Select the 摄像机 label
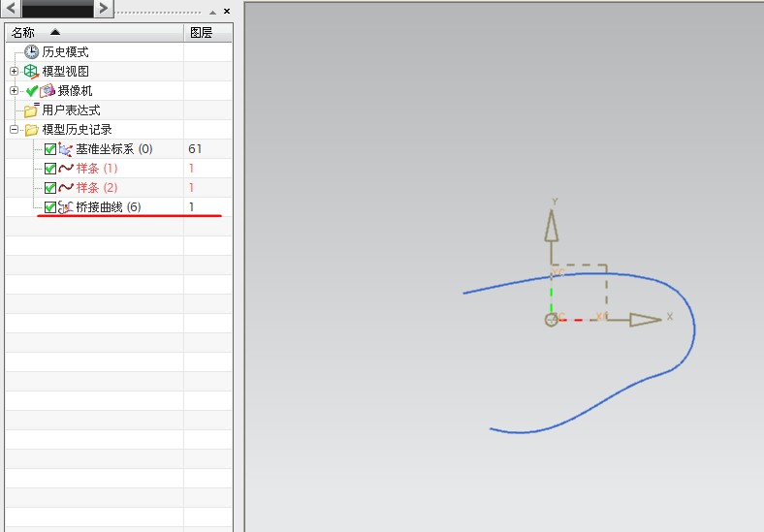 click(x=75, y=91)
